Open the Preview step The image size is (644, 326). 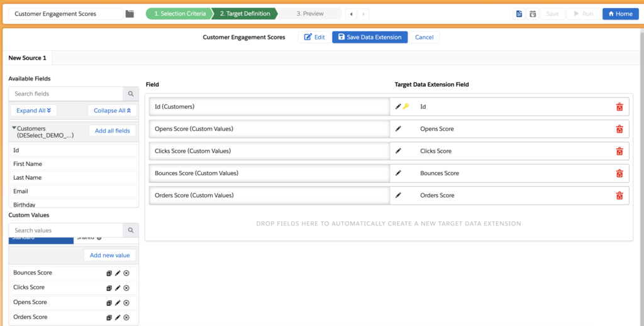pos(309,13)
